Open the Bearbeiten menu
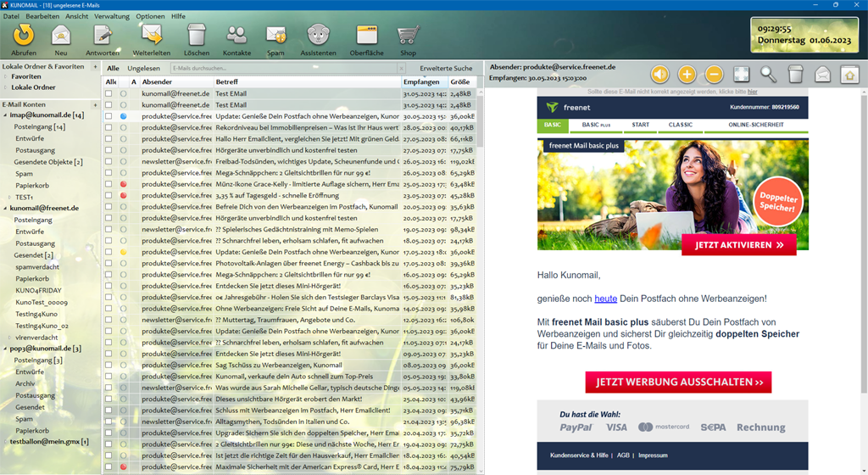This screenshot has width=868, height=475. coord(42,16)
